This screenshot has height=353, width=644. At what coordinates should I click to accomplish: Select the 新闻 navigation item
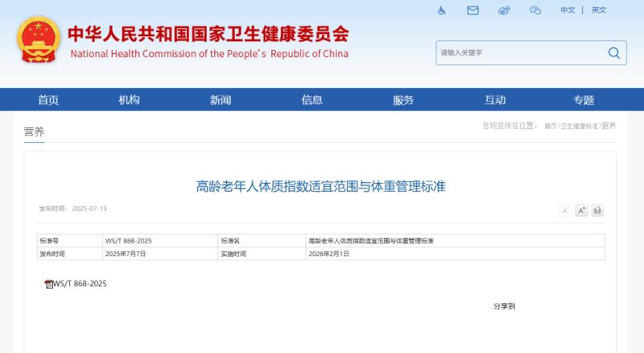[221, 100]
